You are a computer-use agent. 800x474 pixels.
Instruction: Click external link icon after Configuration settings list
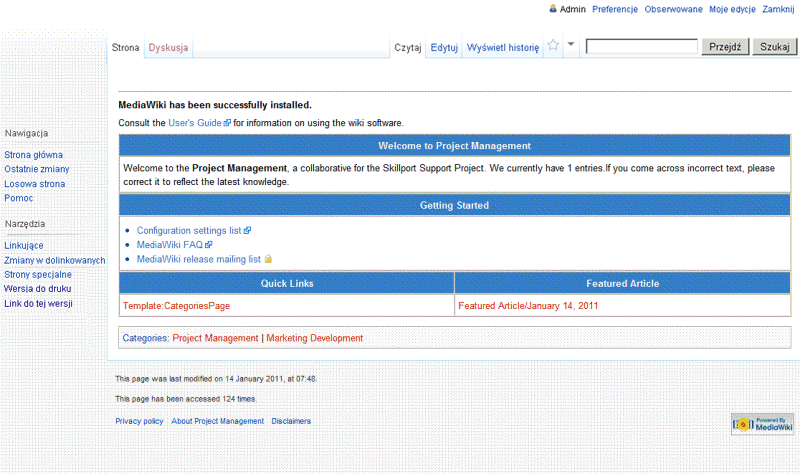point(247,230)
